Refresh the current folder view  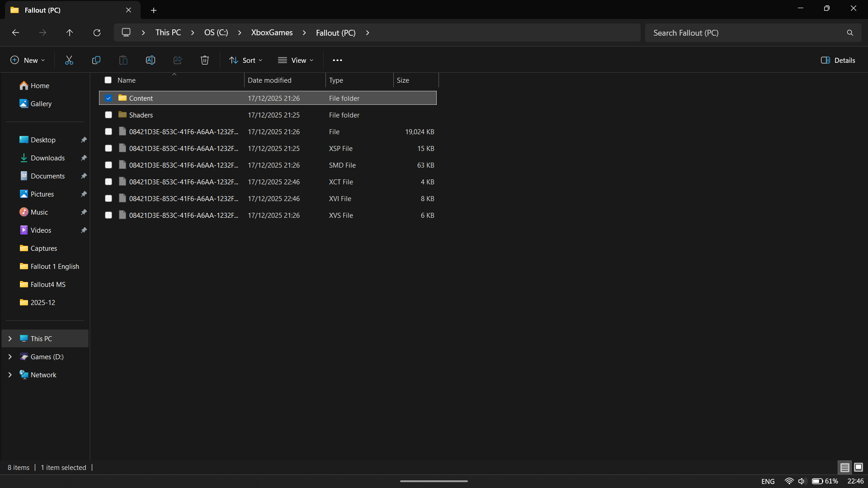pyautogui.click(x=97, y=33)
